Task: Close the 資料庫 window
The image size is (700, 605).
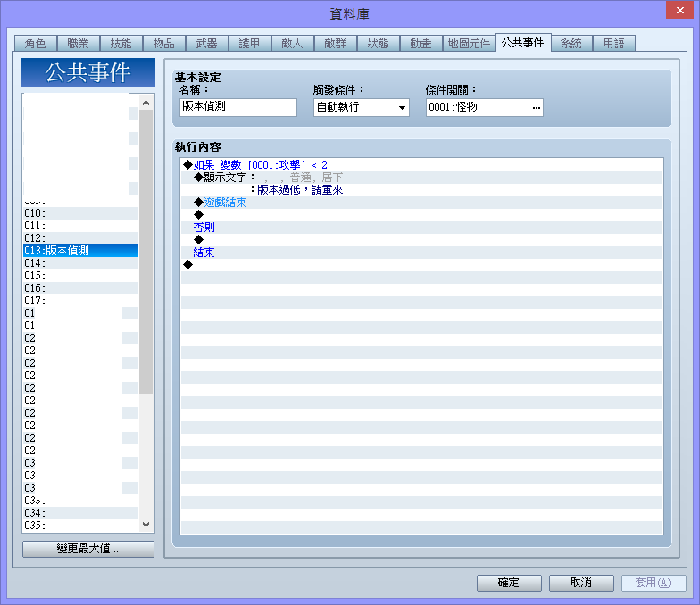Action: coord(680,10)
